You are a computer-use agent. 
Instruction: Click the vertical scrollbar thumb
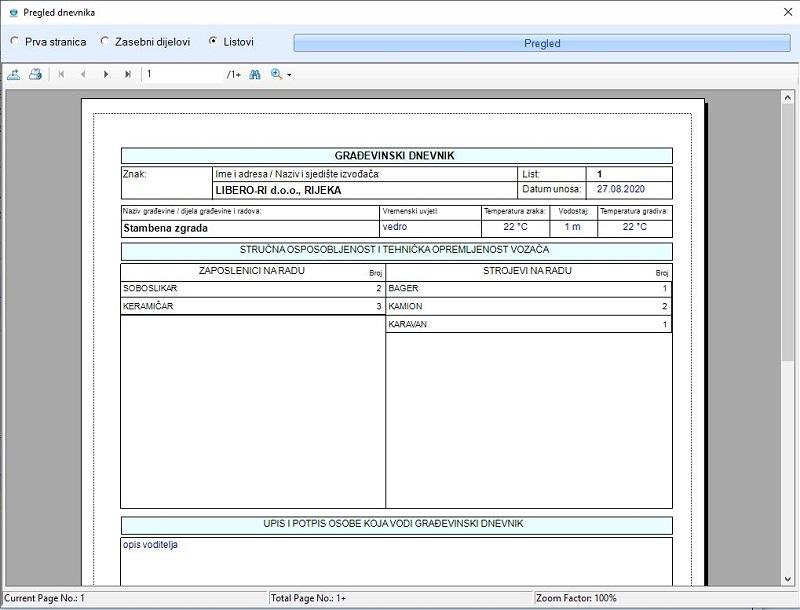(788, 230)
